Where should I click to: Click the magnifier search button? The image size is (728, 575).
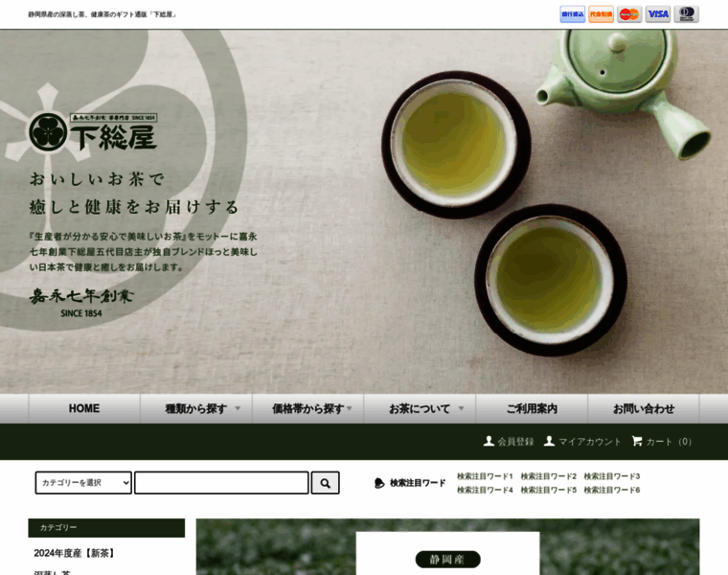325,483
